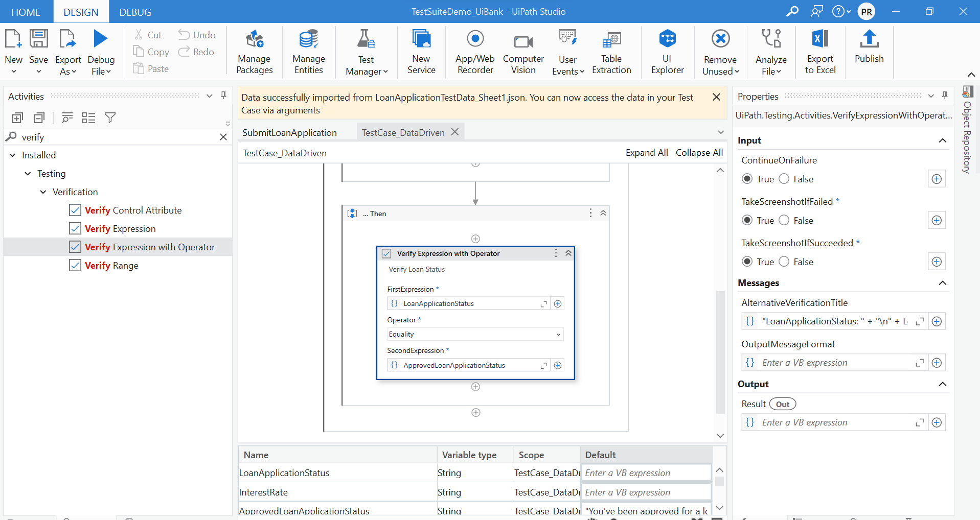
Task: Open UI Explorer
Action: pos(667,52)
